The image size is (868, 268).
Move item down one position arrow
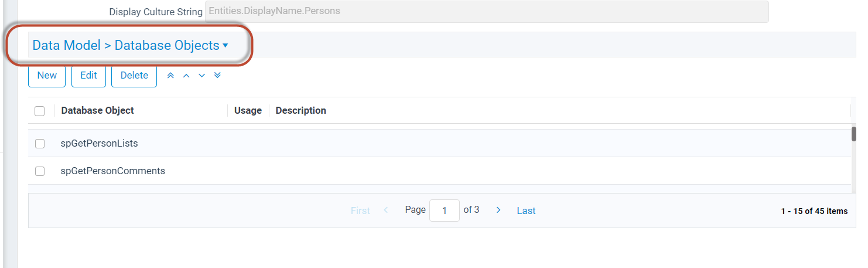202,76
